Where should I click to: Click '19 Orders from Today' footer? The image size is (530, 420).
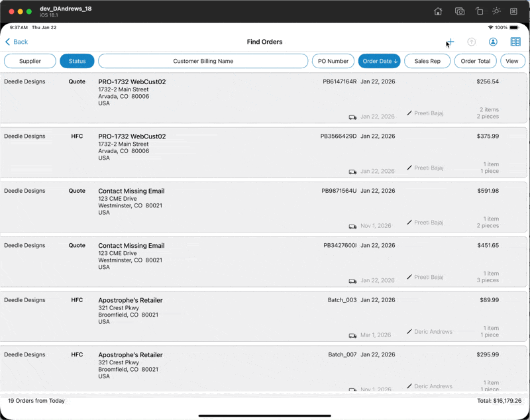[x=36, y=401]
